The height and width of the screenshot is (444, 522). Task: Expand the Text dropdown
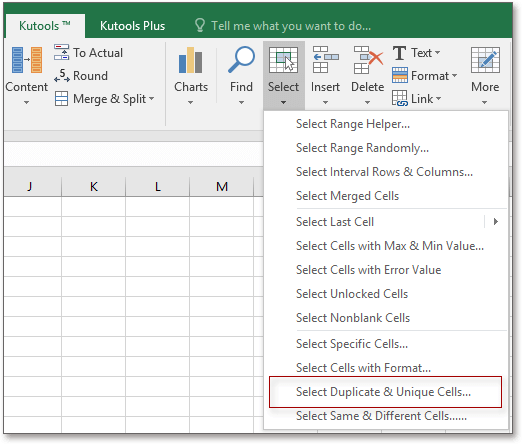point(437,53)
